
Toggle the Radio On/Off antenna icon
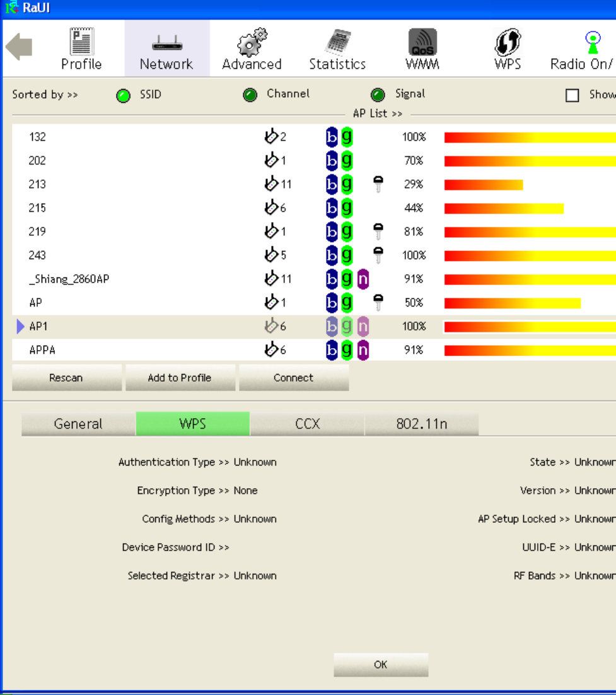pyautogui.click(x=593, y=42)
